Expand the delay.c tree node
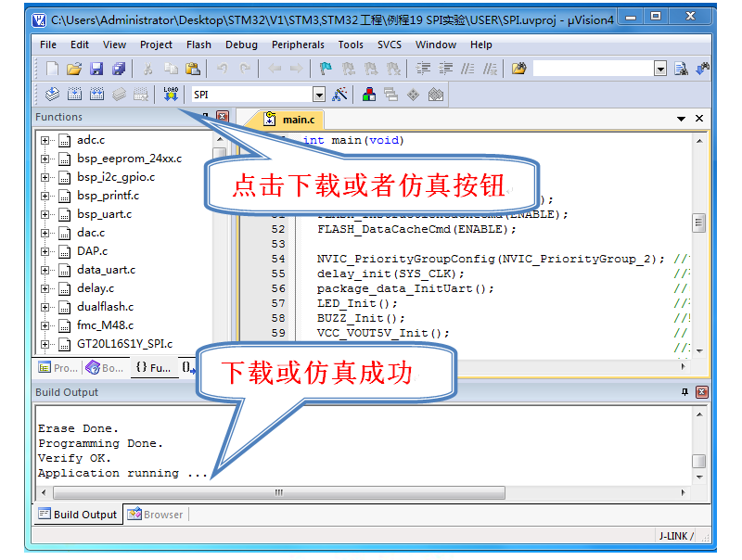This screenshot has height=560, width=742. pyautogui.click(x=45, y=288)
